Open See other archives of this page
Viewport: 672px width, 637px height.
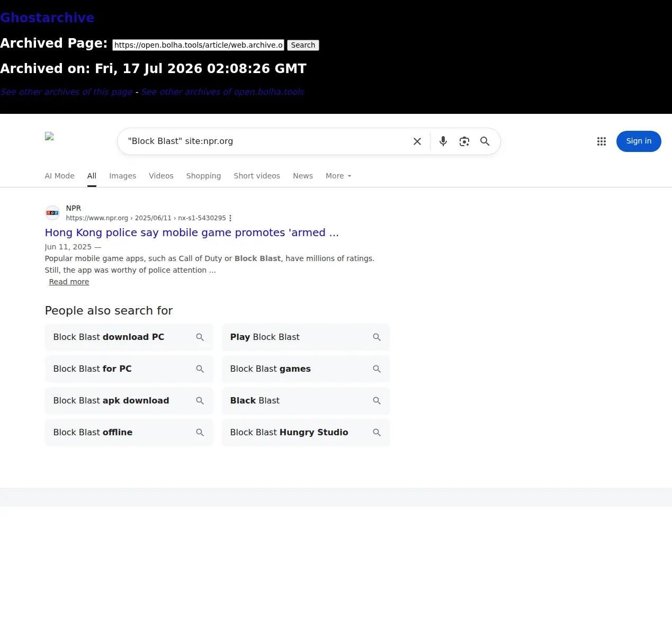point(66,92)
